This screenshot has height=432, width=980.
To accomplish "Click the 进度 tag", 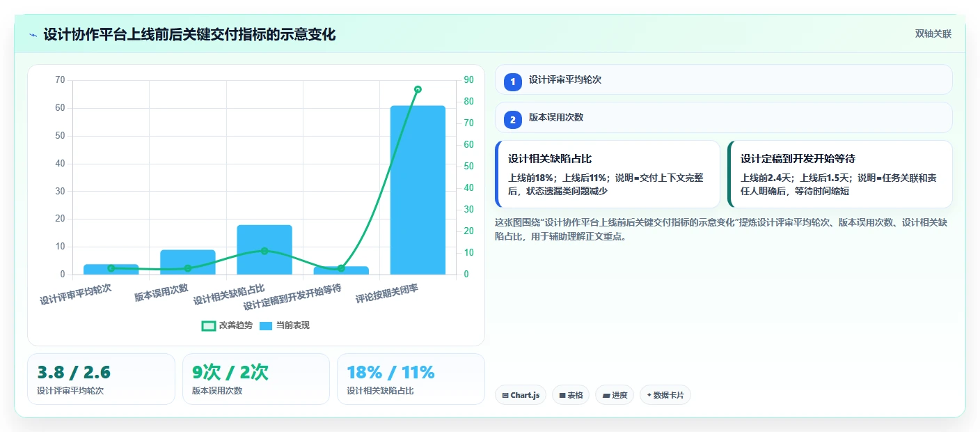I will (x=615, y=395).
